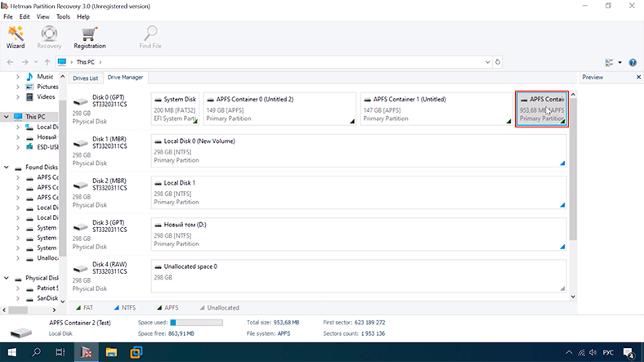Click the Recovery toolbar icon
644x362 pixels.
pyautogui.click(x=49, y=38)
